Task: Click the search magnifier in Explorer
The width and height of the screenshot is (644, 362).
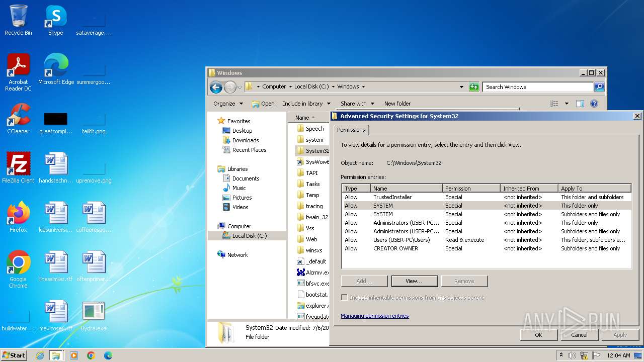Action: [x=599, y=87]
